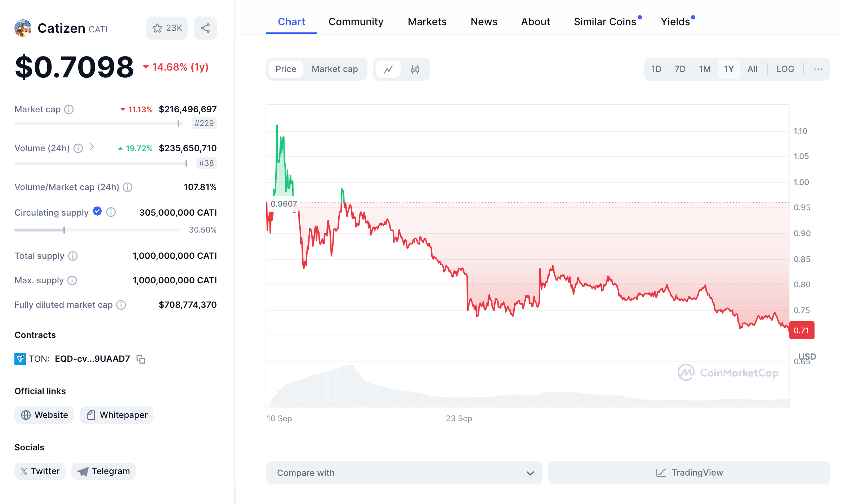Viewport: 843px width, 504px height.
Task: Show Max. supply info icon
Action: [72, 280]
